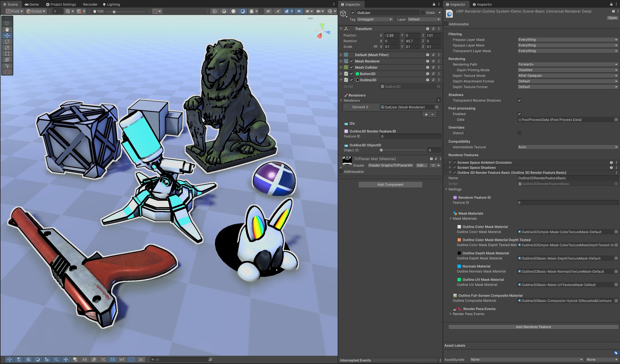Enable the Stencil override checkbox
Image resolution: width=620 pixels, height=364 pixels.
519,133
